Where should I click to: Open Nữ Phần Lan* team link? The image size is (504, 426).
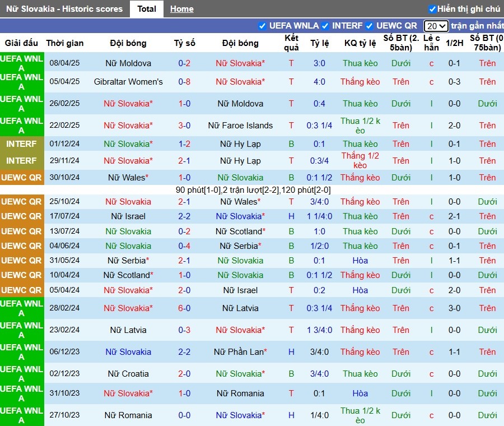pyautogui.click(x=240, y=352)
